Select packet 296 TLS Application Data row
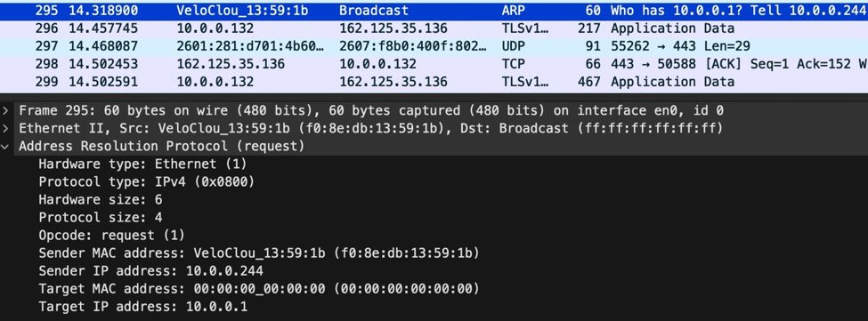 coord(434,28)
